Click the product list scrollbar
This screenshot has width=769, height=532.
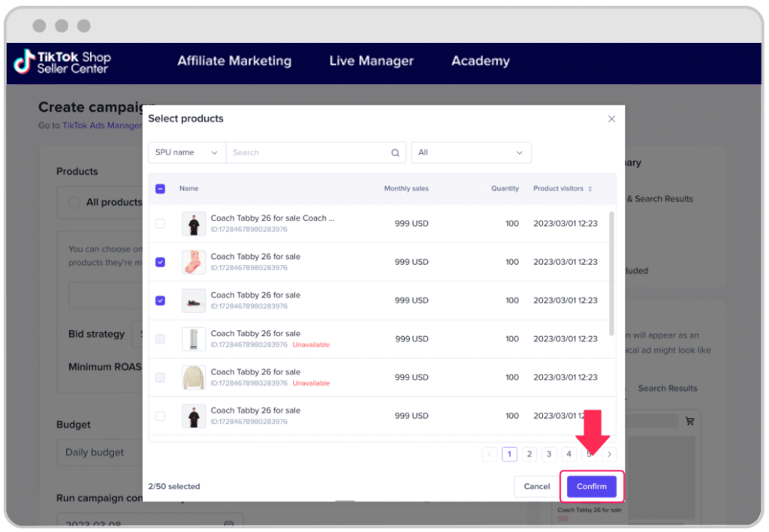611,273
